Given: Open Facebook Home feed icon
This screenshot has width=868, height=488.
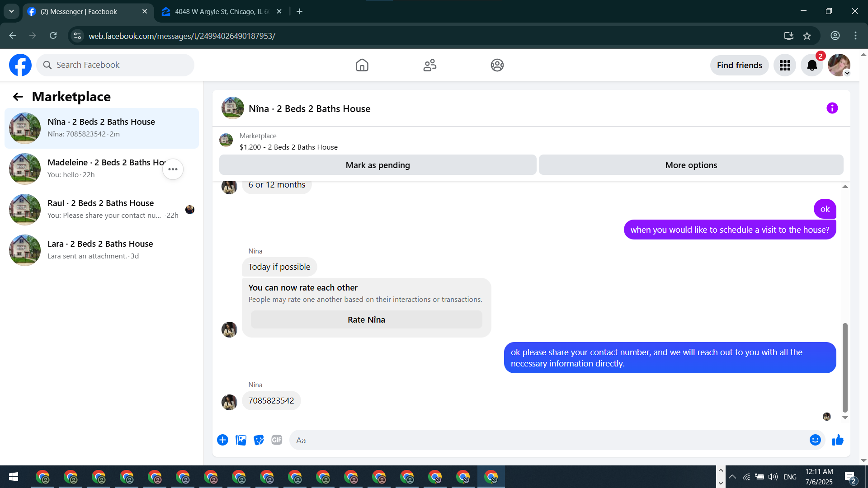Looking at the screenshot, I should 362,65.
